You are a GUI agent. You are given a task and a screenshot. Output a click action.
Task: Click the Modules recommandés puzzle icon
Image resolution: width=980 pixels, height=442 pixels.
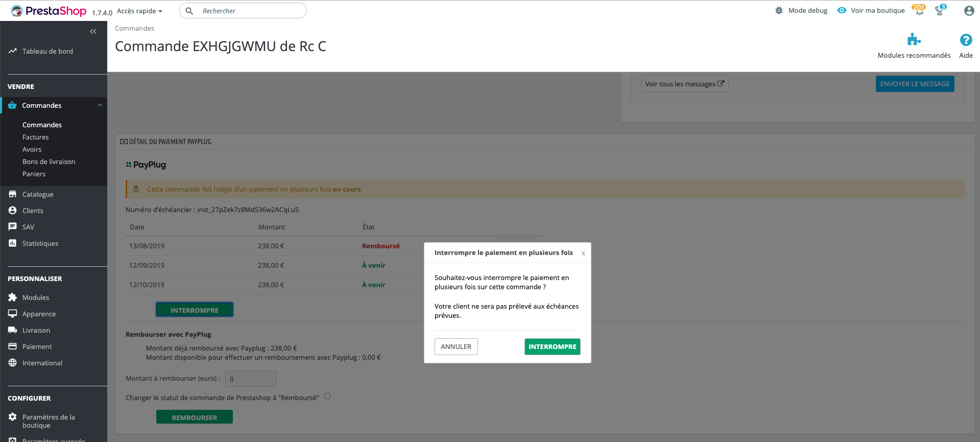(914, 40)
